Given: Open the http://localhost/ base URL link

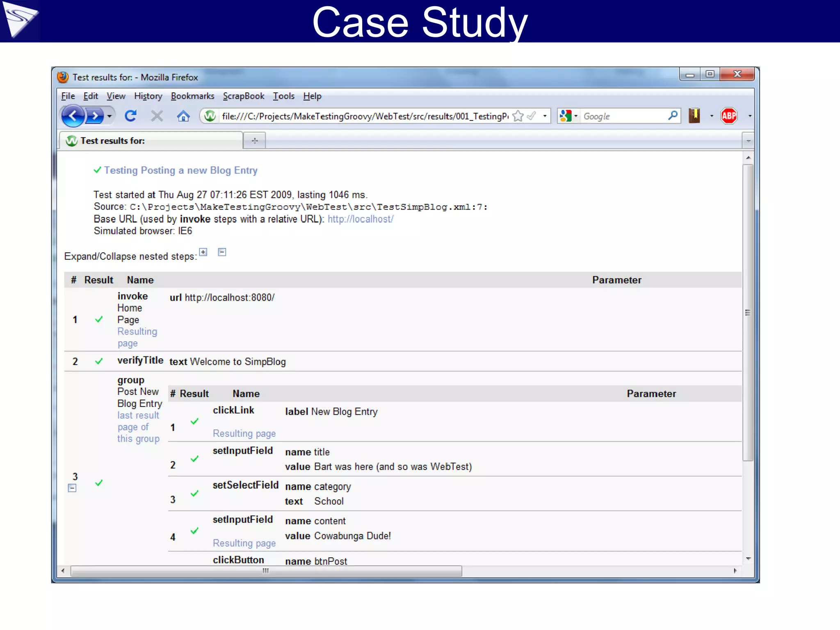Looking at the screenshot, I should coord(360,219).
